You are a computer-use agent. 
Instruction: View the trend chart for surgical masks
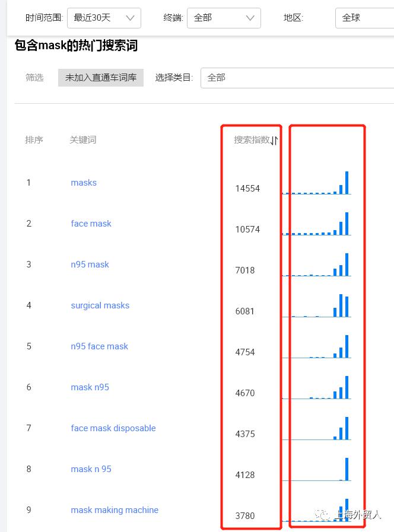pos(316,305)
